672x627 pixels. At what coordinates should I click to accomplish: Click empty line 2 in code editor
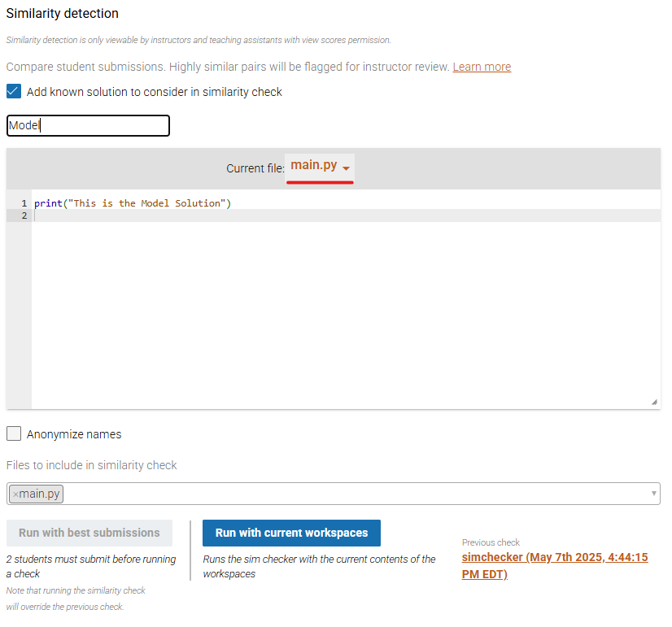tap(346, 216)
